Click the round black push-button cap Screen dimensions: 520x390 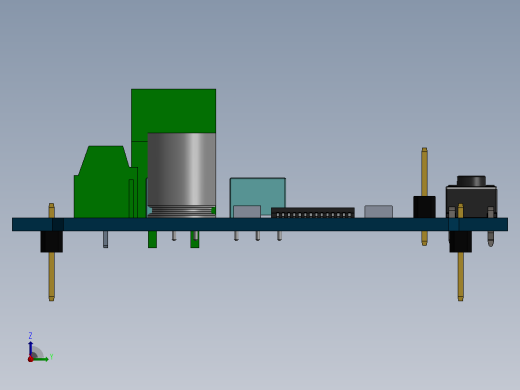[471, 181]
